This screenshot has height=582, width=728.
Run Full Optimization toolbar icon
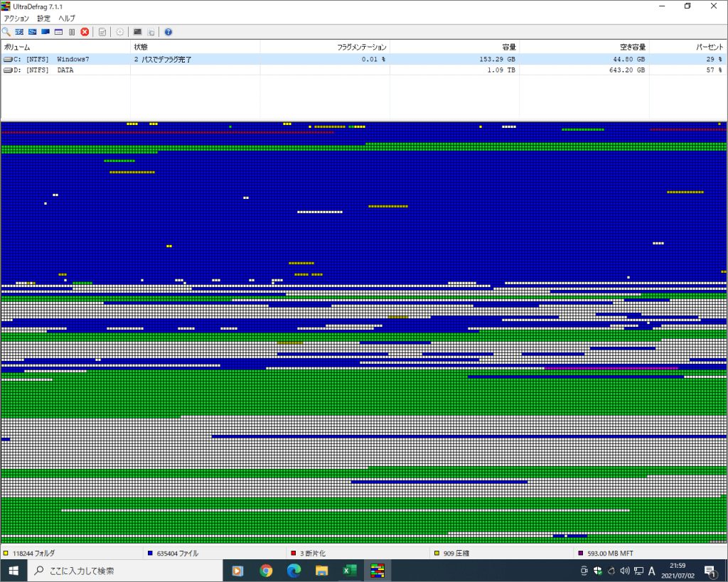coord(45,31)
